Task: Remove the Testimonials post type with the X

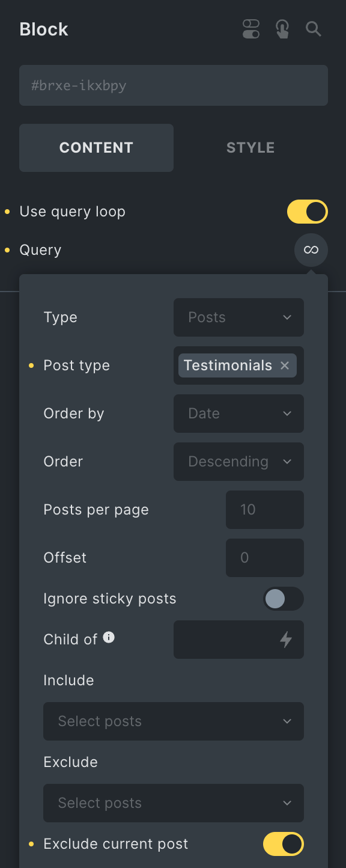Action: coord(284,365)
